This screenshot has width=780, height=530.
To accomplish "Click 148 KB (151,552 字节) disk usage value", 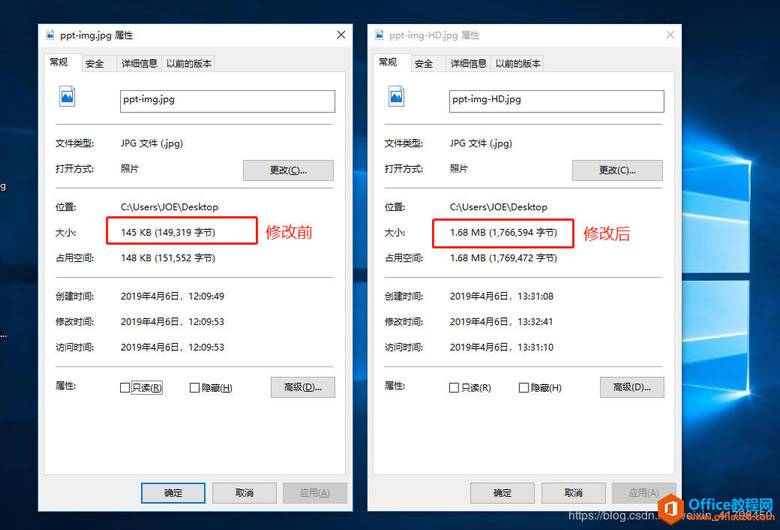I will coord(168,258).
